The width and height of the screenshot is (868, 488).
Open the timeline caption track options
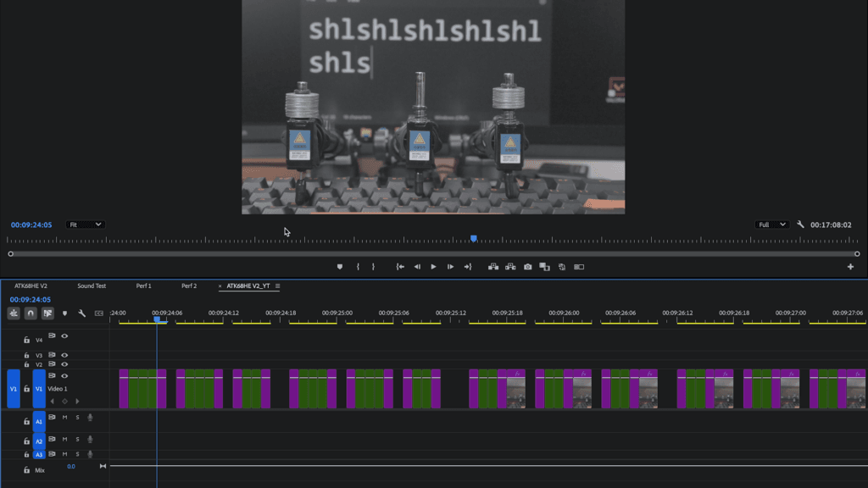(x=99, y=313)
